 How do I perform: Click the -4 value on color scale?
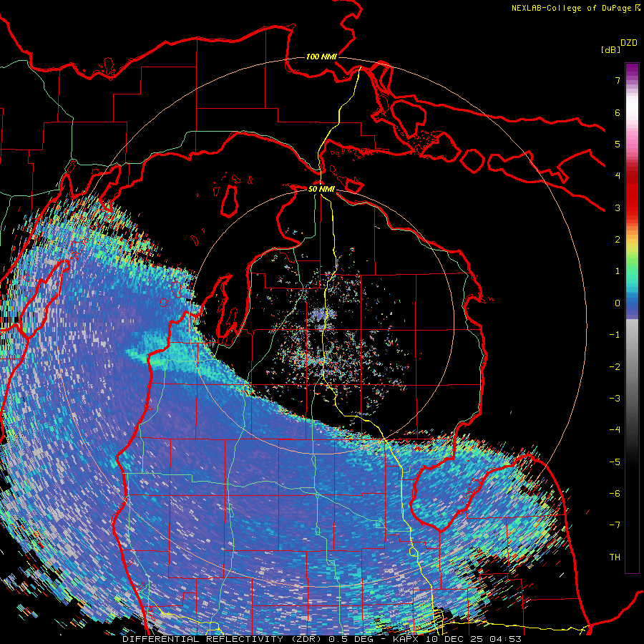click(615, 430)
